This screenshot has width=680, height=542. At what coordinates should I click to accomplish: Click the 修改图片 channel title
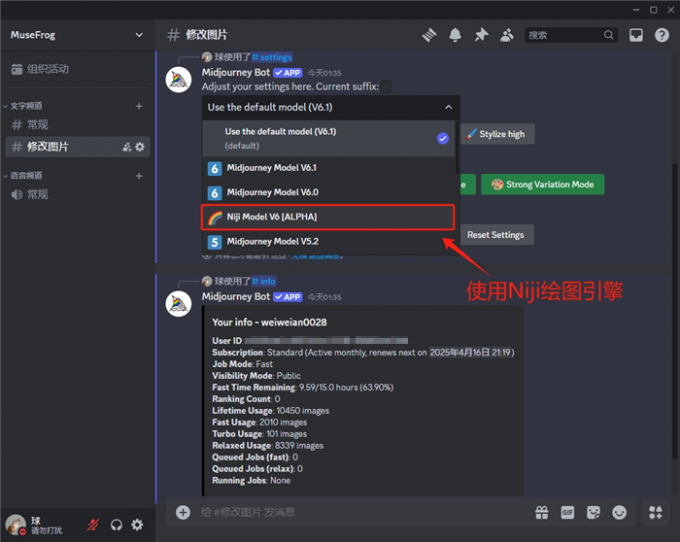[x=206, y=35]
